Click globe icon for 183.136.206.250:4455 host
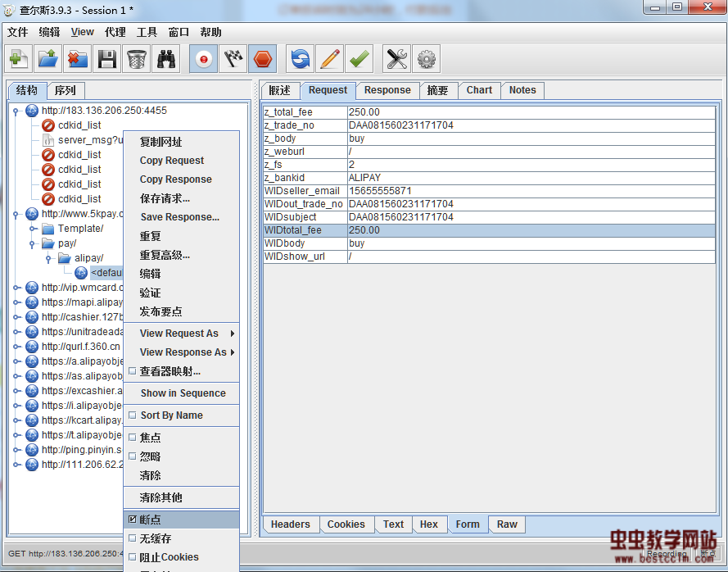This screenshot has width=728, height=572. [x=32, y=111]
